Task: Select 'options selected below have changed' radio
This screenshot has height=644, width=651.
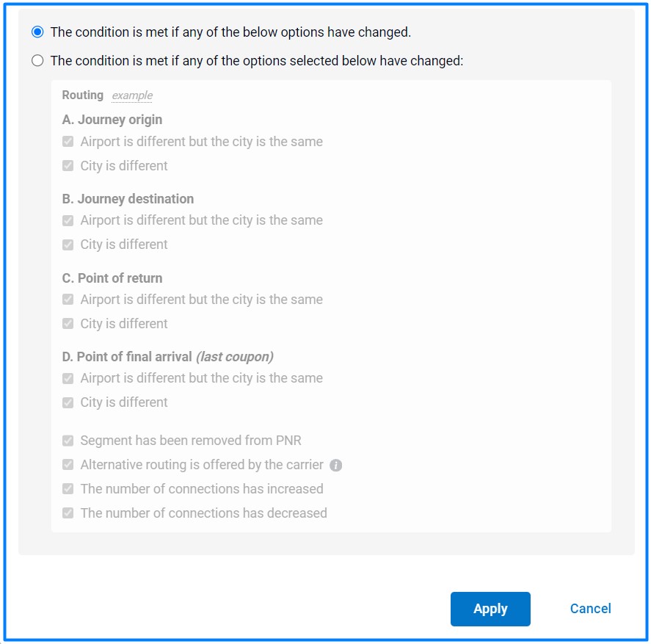Action: click(37, 61)
